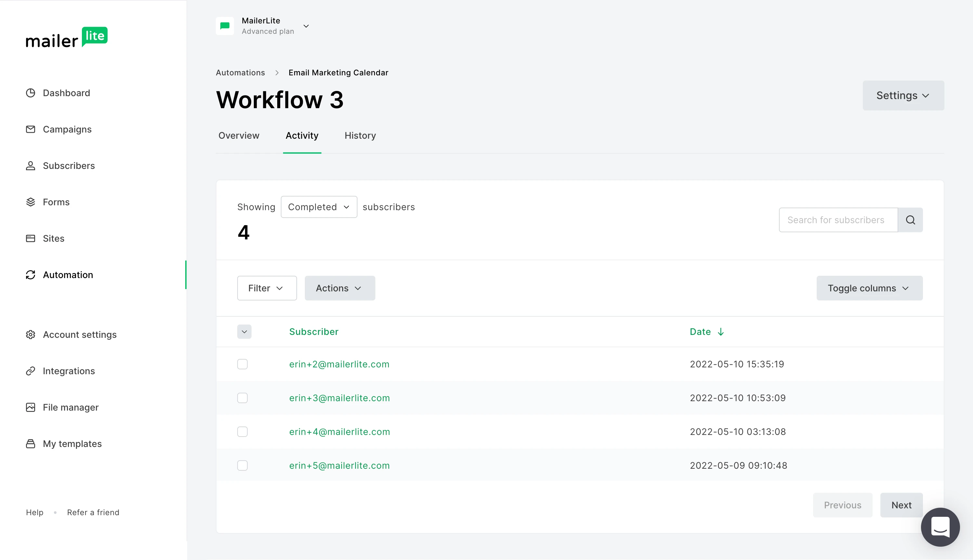Click the Next pagination button

coord(901,505)
